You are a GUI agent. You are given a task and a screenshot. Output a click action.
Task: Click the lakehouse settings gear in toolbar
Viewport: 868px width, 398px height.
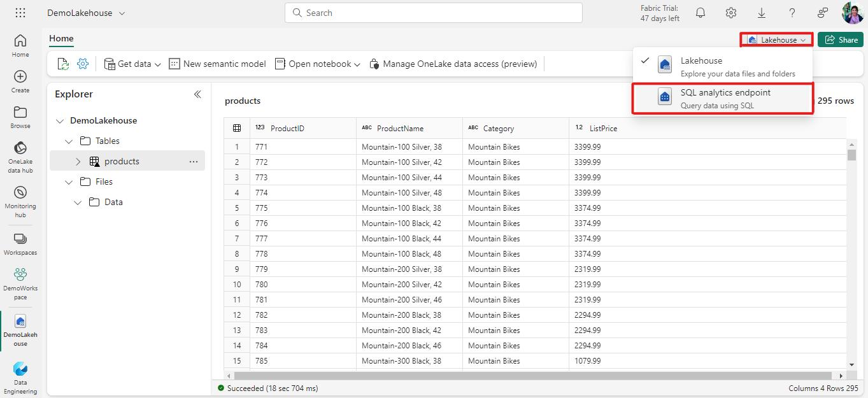[x=83, y=64]
